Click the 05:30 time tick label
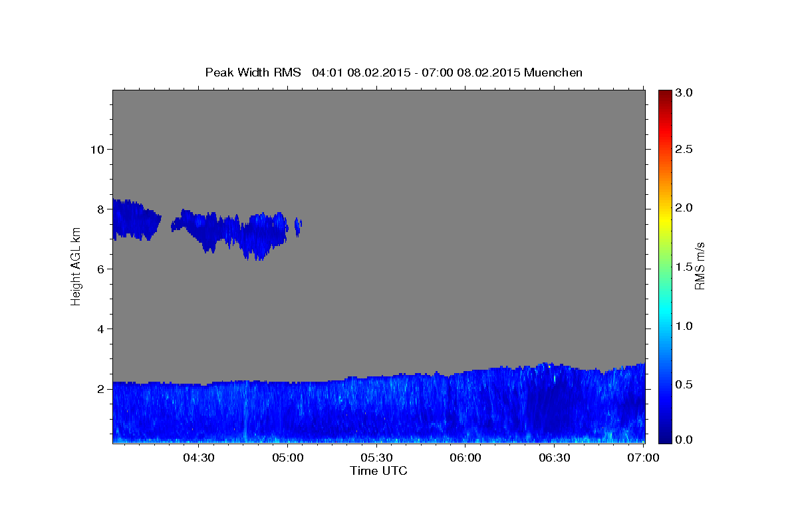Image resolution: width=798 pixels, height=532 pixels. coord(376,458)
